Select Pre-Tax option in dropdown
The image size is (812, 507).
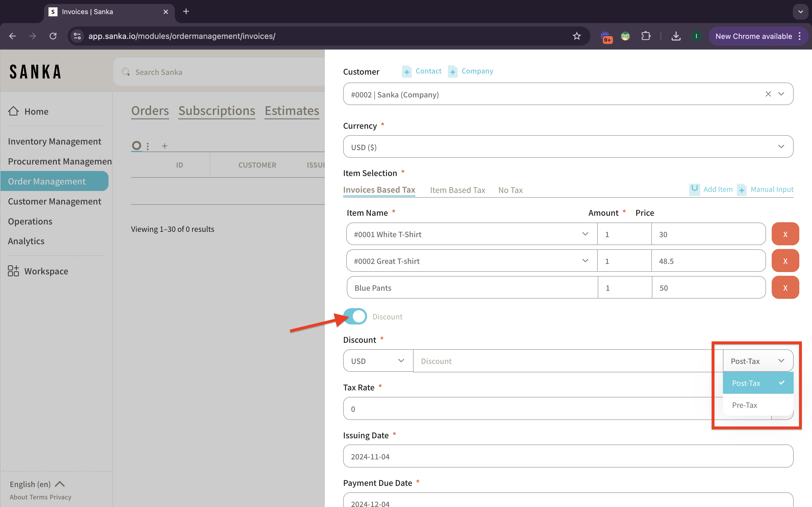(745, 405)
